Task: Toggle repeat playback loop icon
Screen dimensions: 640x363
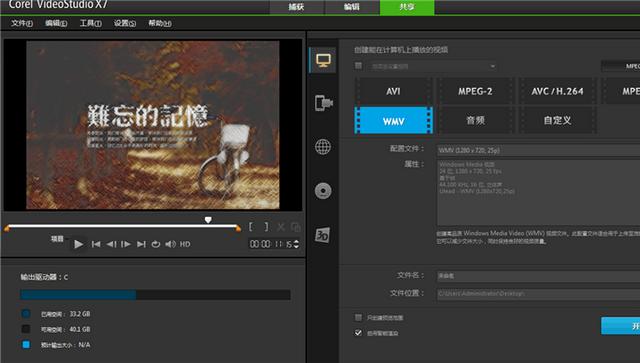Action: coord(156,244)
